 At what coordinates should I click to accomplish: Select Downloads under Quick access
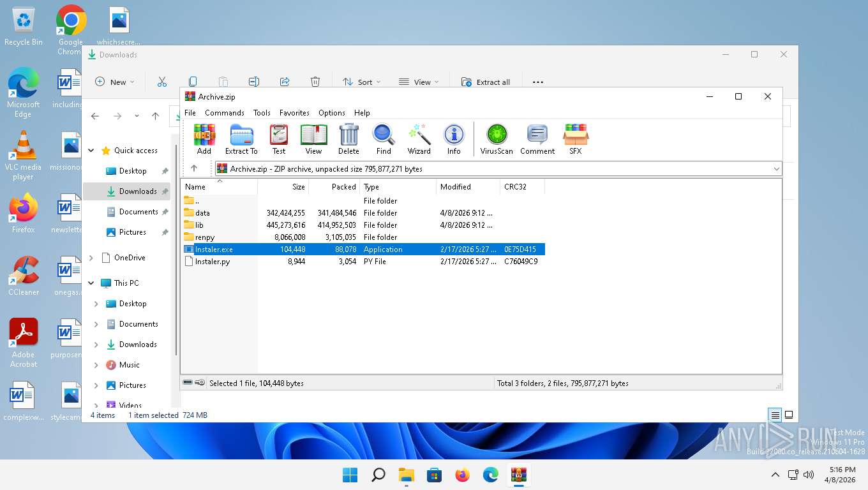point(128,191)
